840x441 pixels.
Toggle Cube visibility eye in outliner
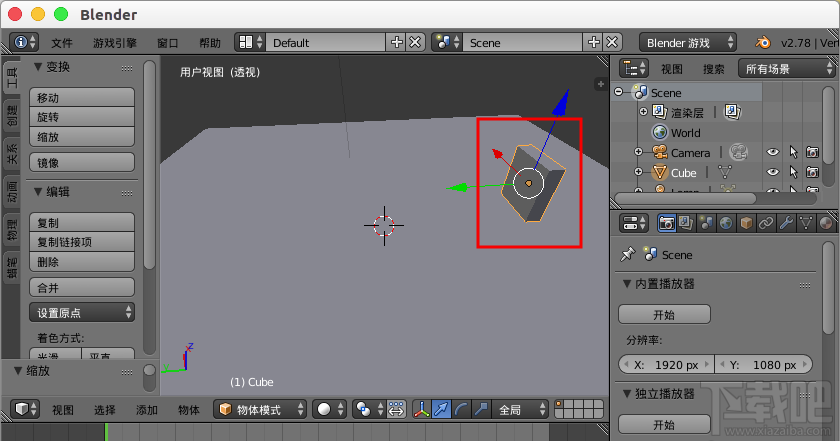(x=772, y=173)
